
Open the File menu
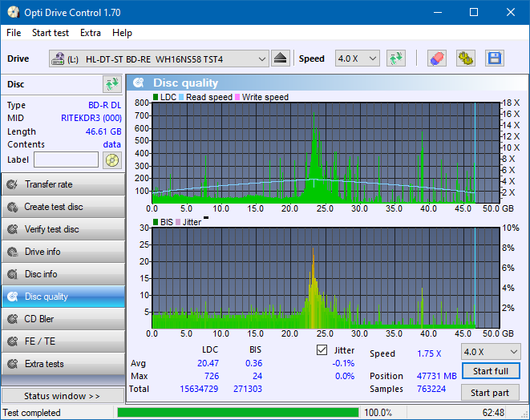pos(14,33)
